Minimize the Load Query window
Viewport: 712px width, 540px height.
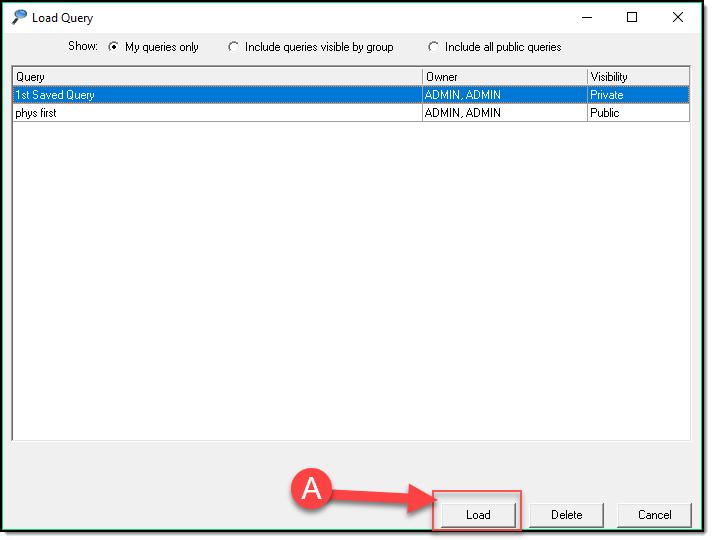[586, 17]
